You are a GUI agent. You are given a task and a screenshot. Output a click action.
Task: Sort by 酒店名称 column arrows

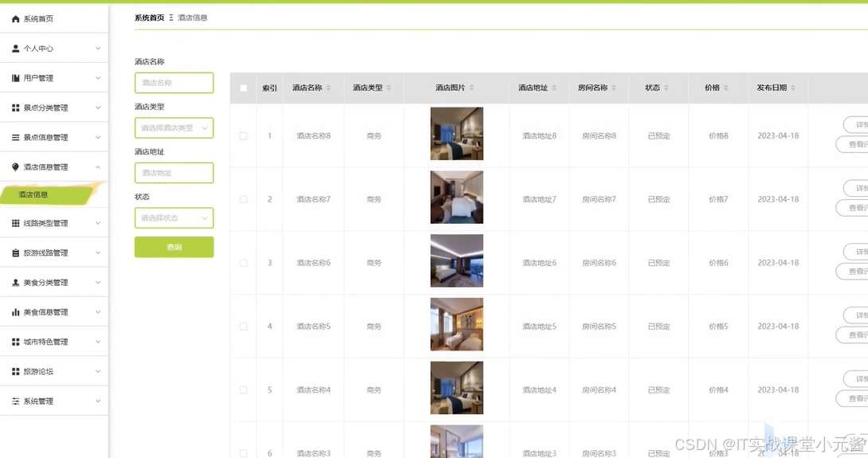pos(328,88)
